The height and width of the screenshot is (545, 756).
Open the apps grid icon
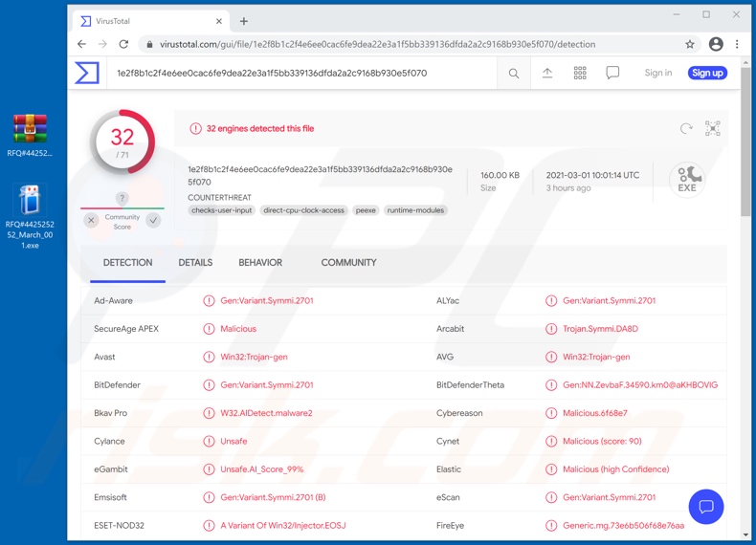[x=580, y=73]
